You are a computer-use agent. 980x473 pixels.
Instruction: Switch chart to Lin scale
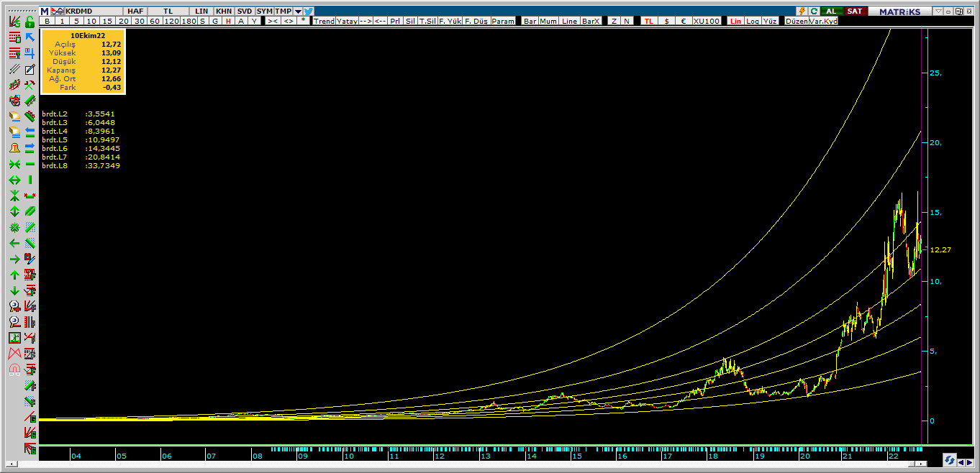(x=735, y=21)
